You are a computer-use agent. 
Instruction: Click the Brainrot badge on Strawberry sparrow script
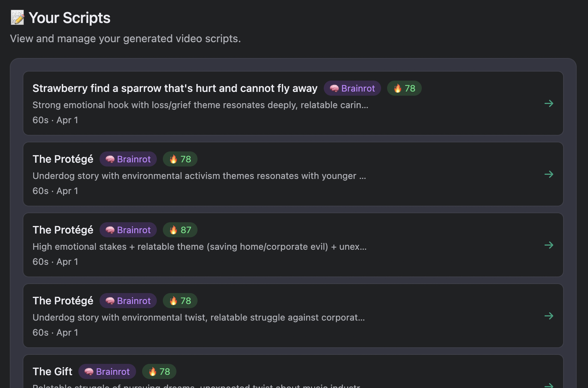pyautogui.click(x=352, y=88)
